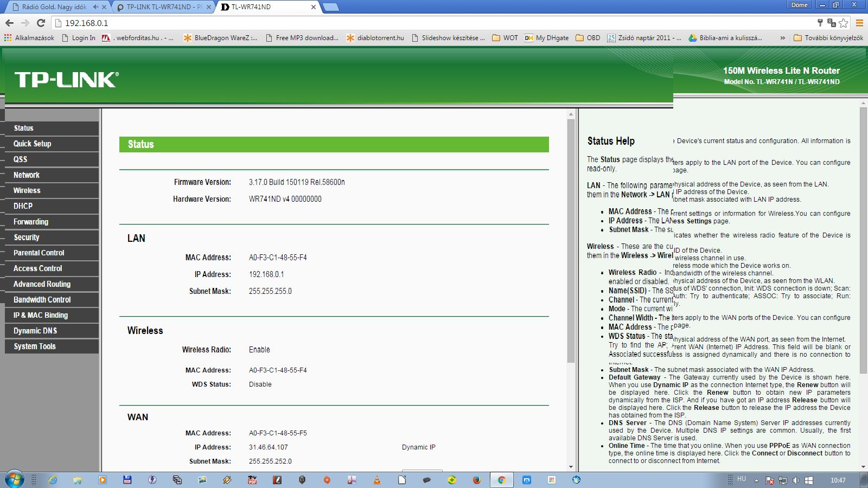Viewport: 868px width, 488px height.
Task: Open További könyvjelzők bookmarks folder
Action: coord(828,38)
